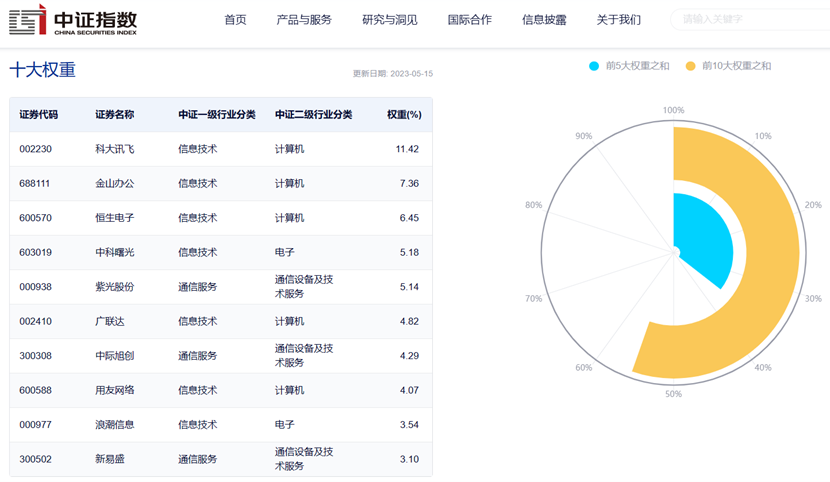Select the 国际合作 nav item
This screenshot has width=830, height=482.
pyautogui.click(x=470, y=20)
